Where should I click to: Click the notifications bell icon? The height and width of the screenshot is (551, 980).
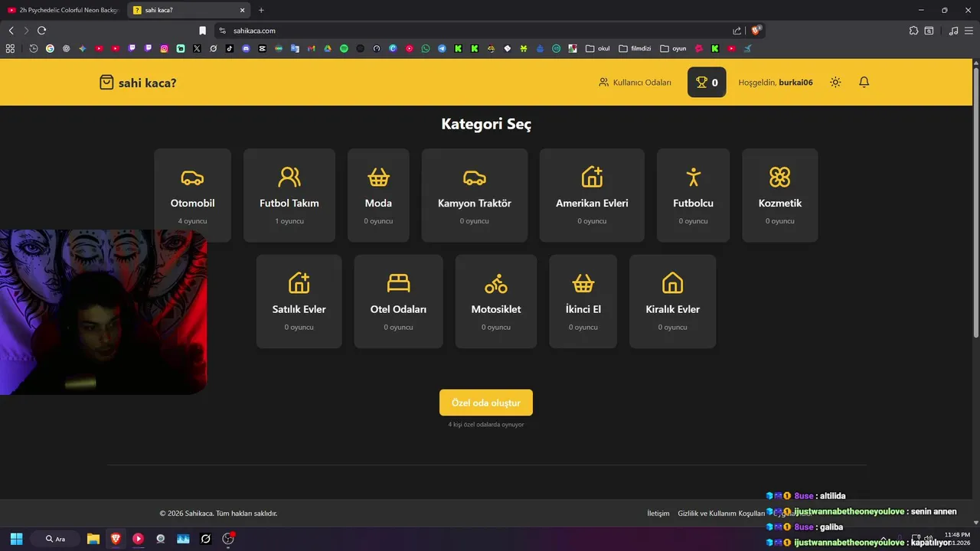point(864,82)
